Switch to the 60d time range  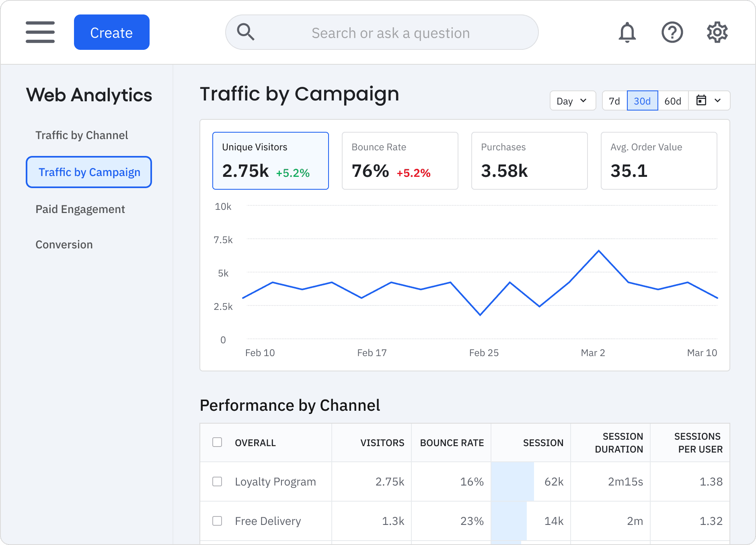click(x=673, y=100)
